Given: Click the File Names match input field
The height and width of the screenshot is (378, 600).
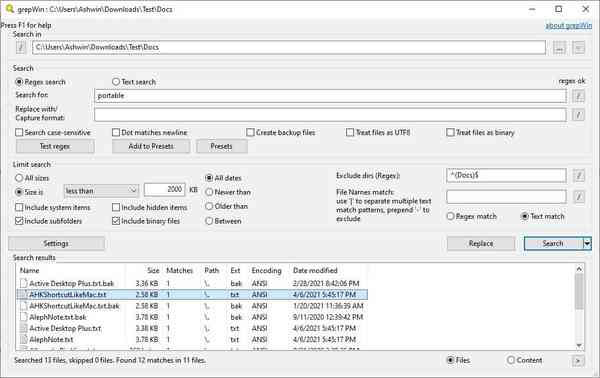Looking at the screenshot, I should pyautogui.click(x=506, y=197).
